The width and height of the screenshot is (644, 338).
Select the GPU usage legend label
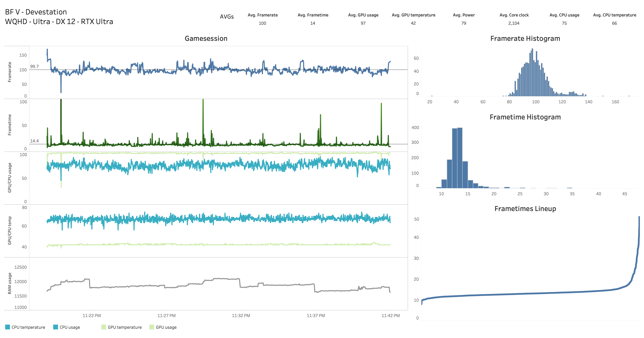(x=166, y=327)
